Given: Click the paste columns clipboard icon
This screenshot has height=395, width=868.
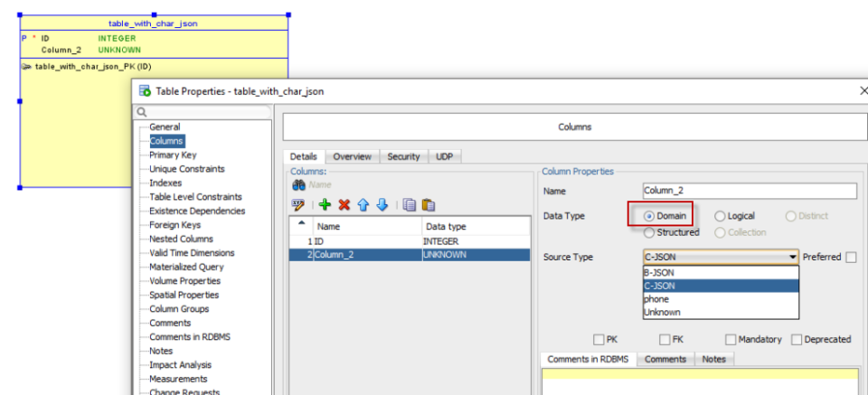Looking at the screenshot, I should [429, 205].
